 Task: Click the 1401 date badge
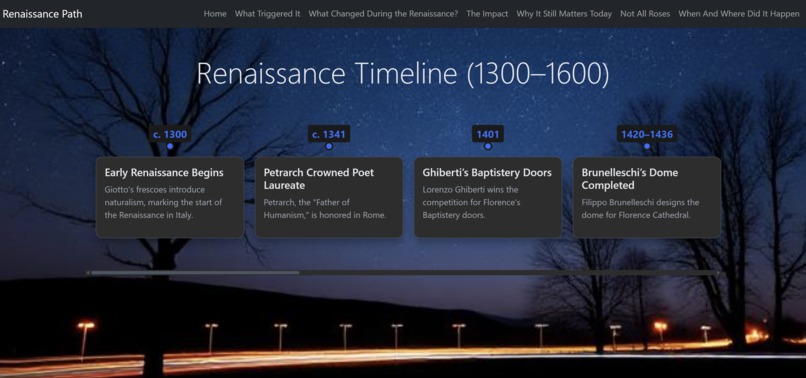coord(488,134)
